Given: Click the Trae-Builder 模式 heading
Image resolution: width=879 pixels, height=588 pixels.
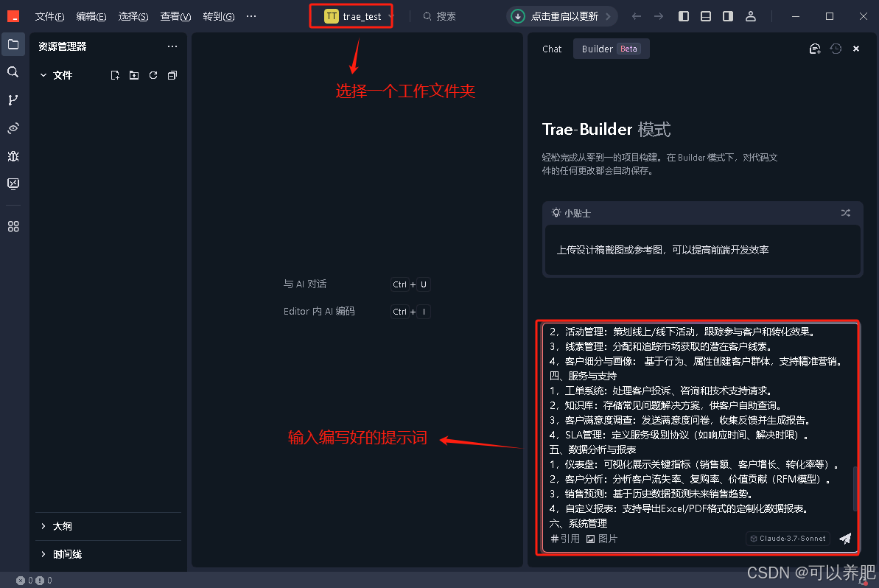Looking at the screenshot, I should [x=606, y=130].
